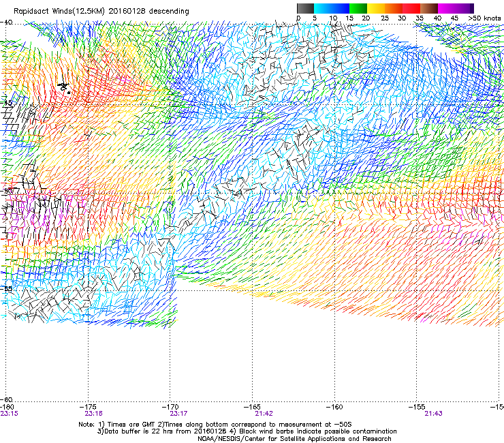The image size is (504, 443).
Task: Click the purple time stamp '21:42'
Action: [x=264, y=414]
